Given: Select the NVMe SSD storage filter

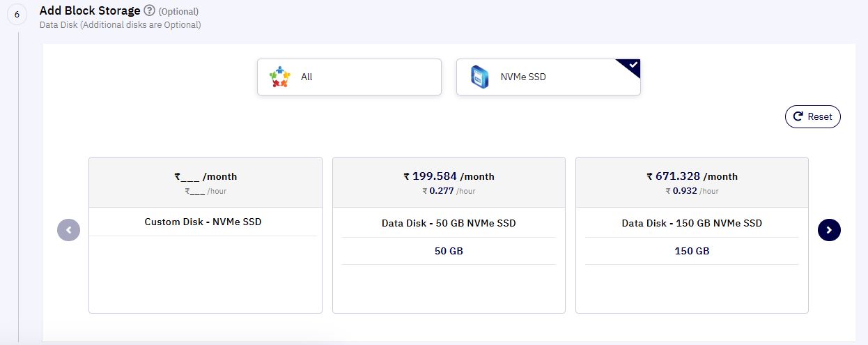Looking at the screenshot, I should click(x=548, y=77).
